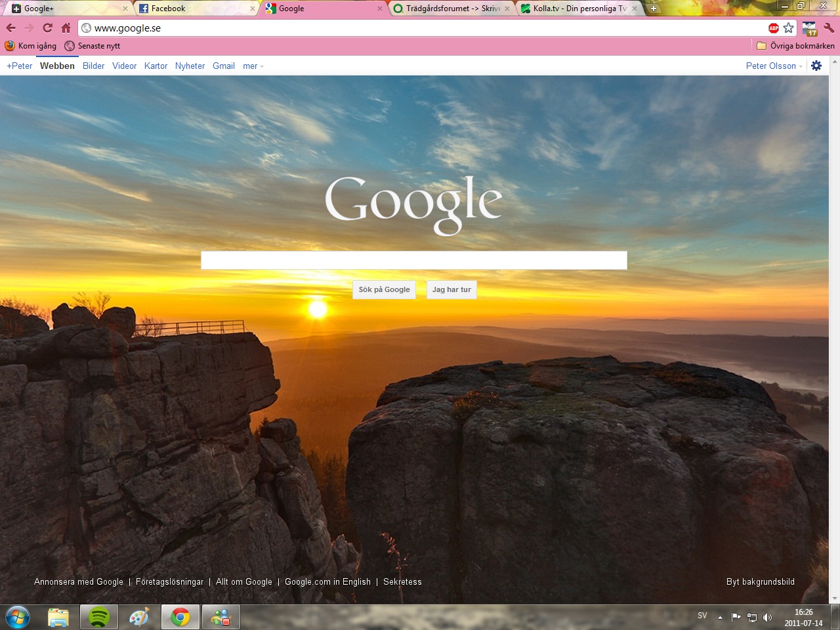Expand the Övriga bokmärken bookmarks folder

[795, 46]
